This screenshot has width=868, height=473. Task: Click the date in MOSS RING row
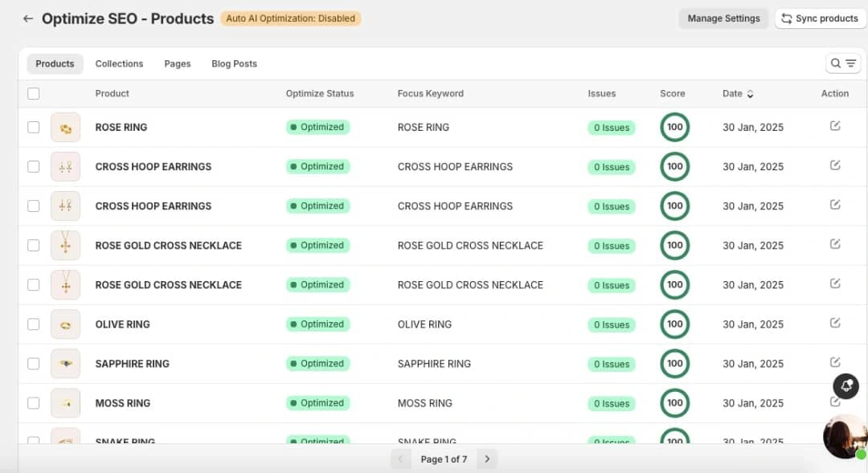click(753, 403)
